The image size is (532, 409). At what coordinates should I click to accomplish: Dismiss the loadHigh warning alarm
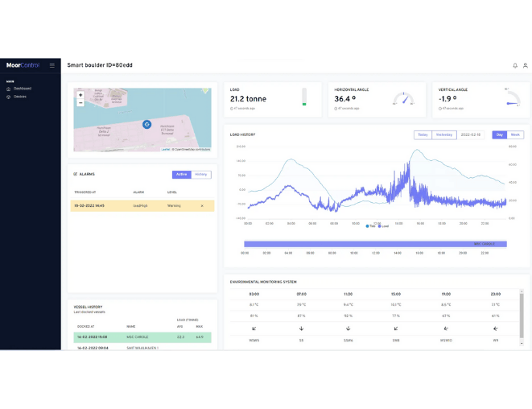(x=201, y=206)
